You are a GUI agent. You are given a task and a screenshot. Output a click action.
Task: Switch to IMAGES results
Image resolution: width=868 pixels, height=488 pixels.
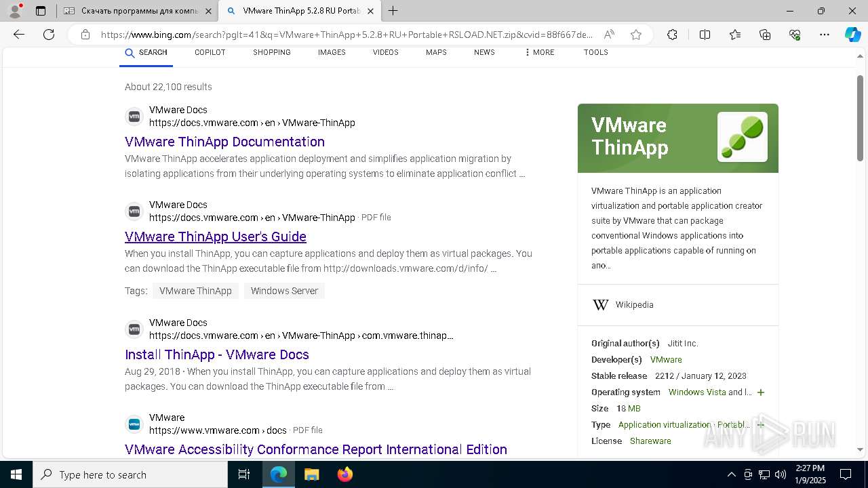(332, 53)
